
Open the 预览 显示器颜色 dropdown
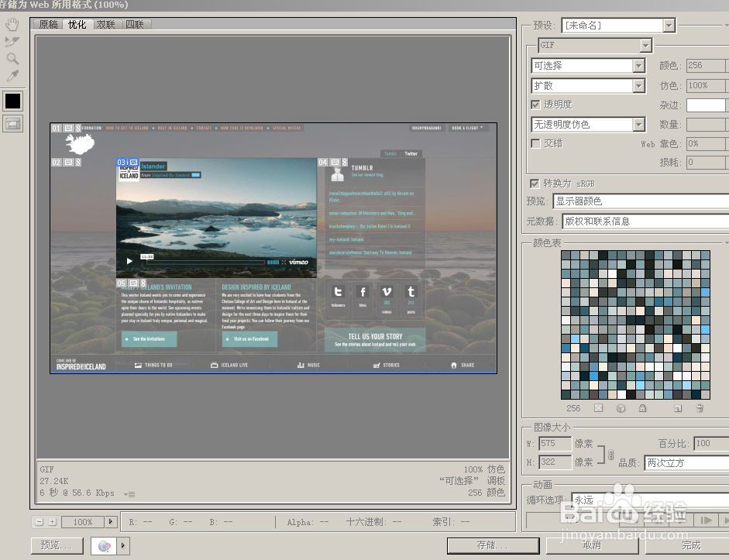pos(641,201)
